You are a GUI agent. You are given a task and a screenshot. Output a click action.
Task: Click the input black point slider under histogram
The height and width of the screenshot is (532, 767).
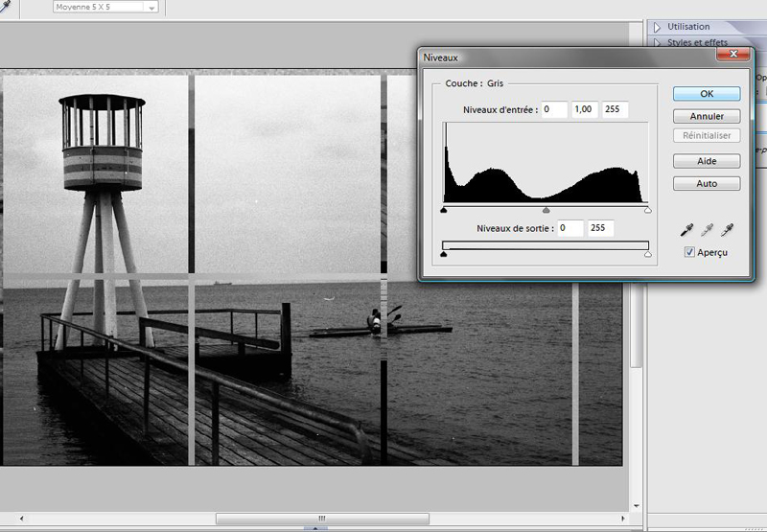pos(444,210)
